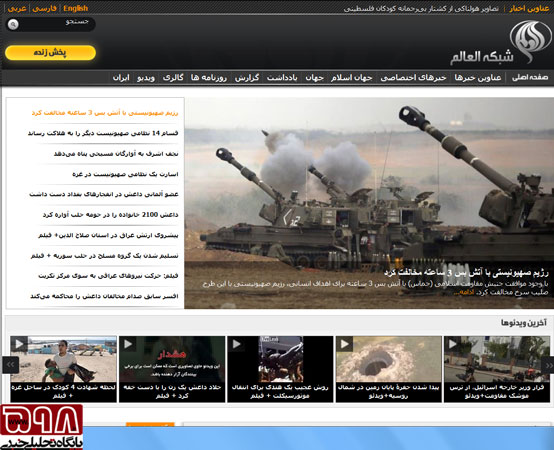
Task: Click the ادامه read-more link
Action: tap(464, 292)
